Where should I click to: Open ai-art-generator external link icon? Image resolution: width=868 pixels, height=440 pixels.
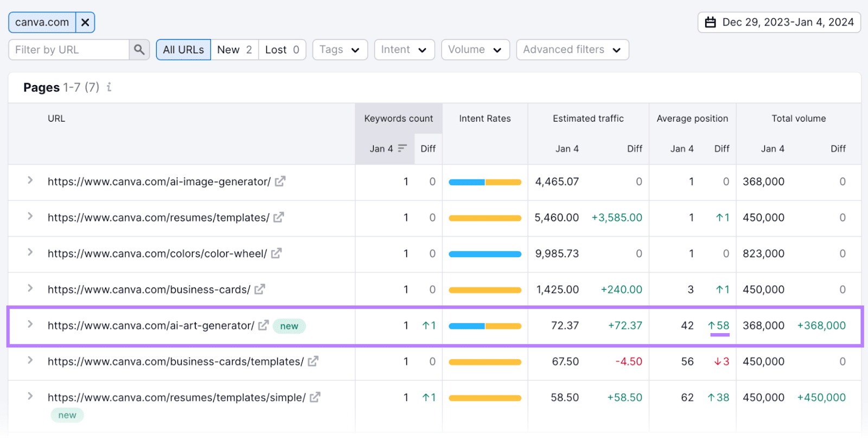tap(264, 325)
